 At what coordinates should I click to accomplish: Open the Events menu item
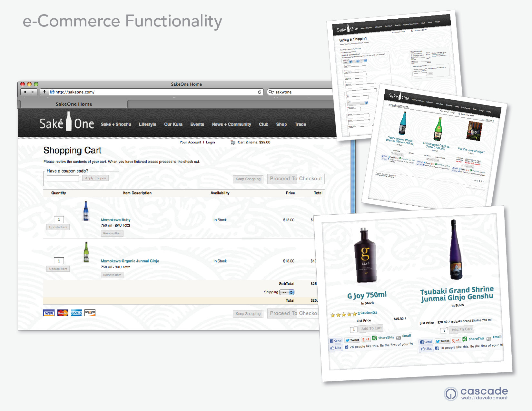pyautogui.click(x=197, y=124)
